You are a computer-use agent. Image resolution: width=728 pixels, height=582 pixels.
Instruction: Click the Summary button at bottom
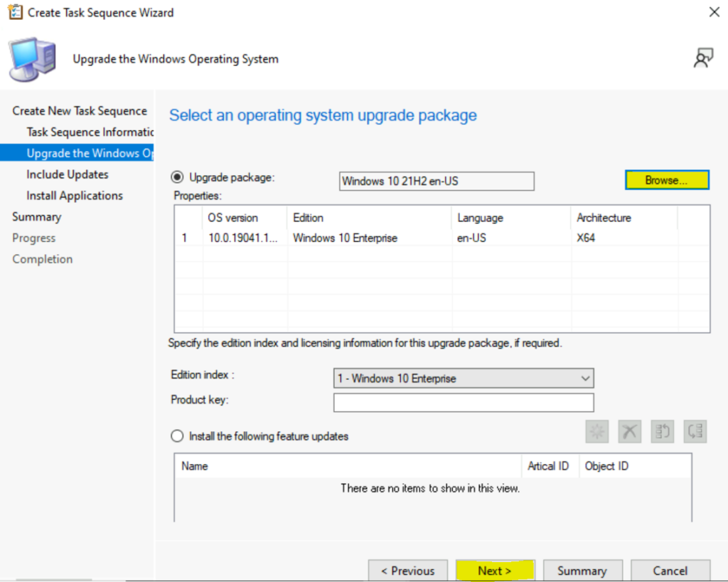tap(582, 571)
